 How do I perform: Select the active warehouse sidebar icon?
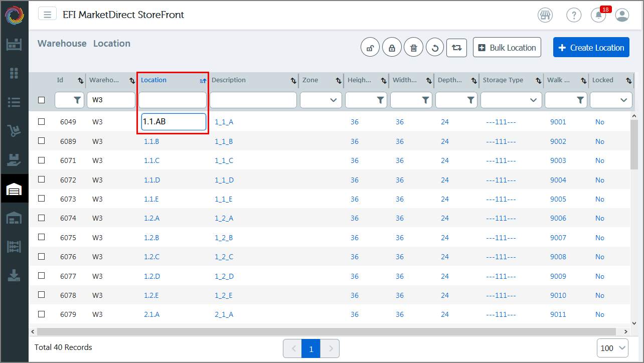coord(14,189)
